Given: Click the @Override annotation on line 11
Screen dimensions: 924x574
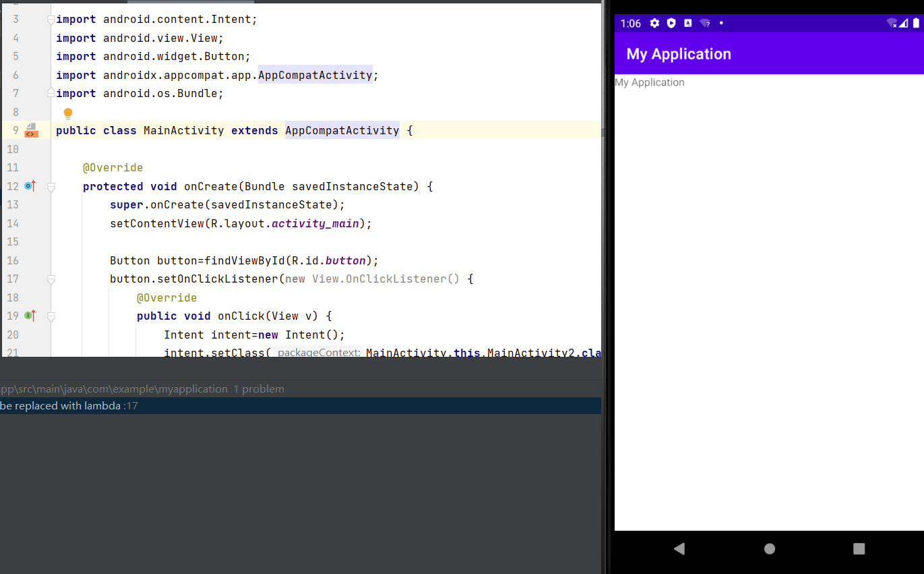Looking at the screenshot, I should [113, 167].
